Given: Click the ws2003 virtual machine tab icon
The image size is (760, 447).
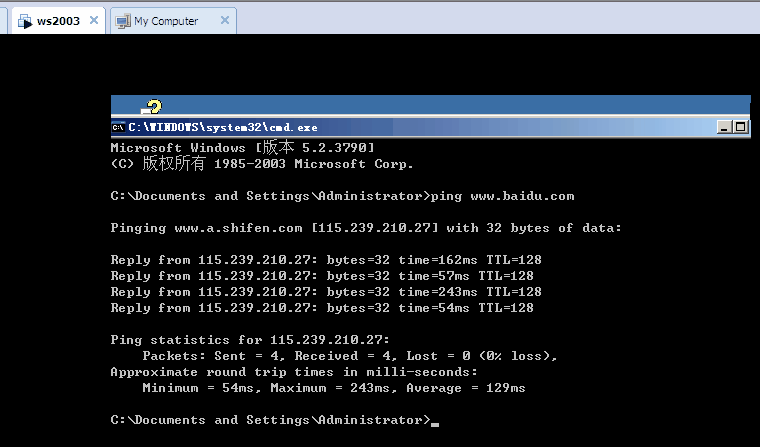Looking at the screenshot, I should tap(25, 21).
